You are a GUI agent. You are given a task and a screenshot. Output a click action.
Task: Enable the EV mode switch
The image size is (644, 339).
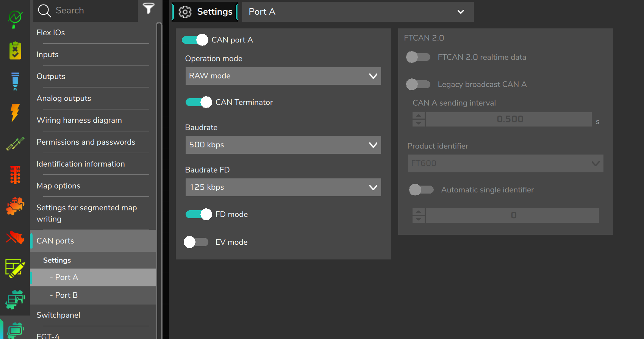coord(196,242)
